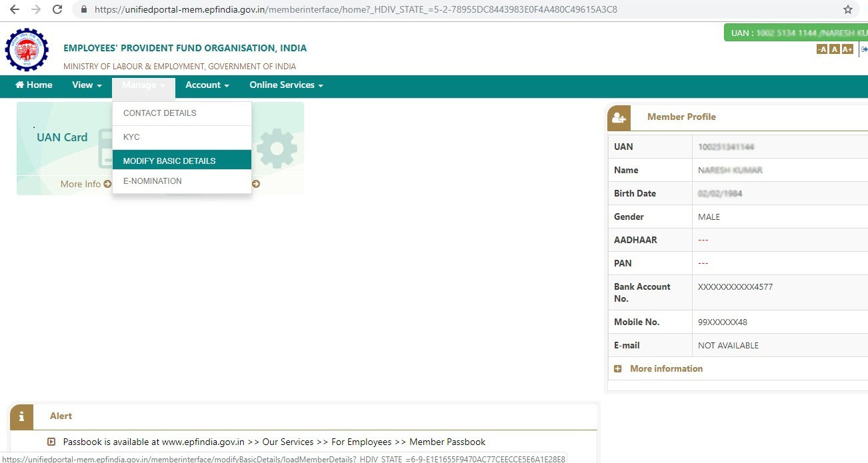Go to Home in navigation bar
The height and width of the screenshot is (463, 868).
(x=33, y=85)
